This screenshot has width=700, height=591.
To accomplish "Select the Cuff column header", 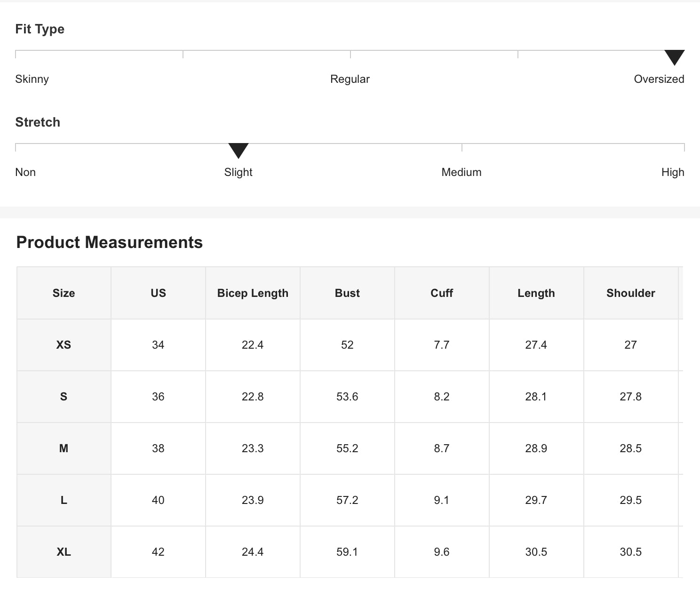I will tap(442, 293).
